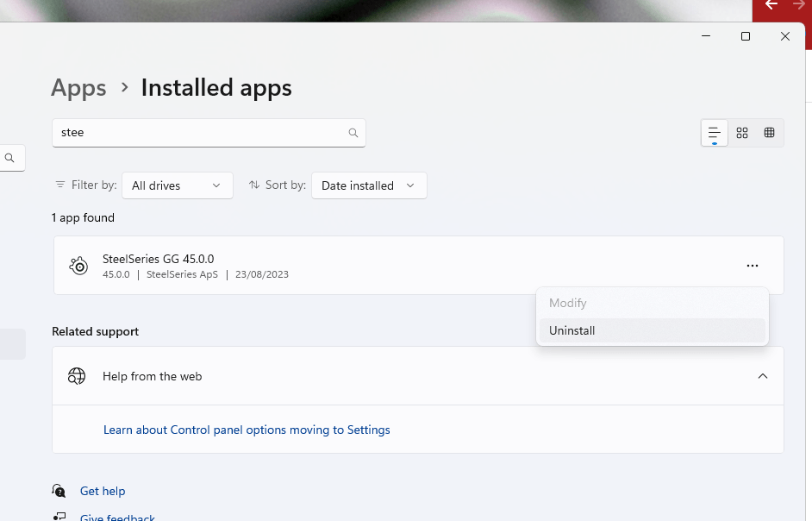This screenshot has width=812, height=521.
Task: Open the three-dots menu for SteelSeries GG
Action: pyautogui.click(x=753, y=266)
